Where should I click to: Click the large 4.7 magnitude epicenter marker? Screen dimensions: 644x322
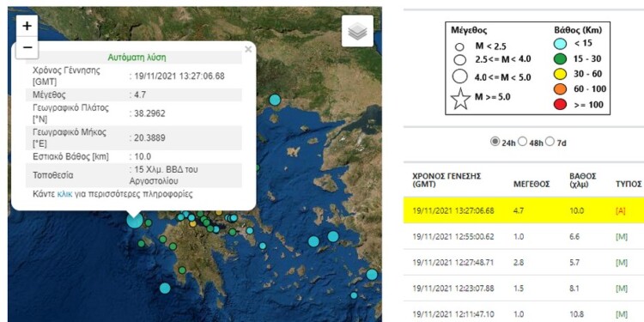[x=134, y=220]
